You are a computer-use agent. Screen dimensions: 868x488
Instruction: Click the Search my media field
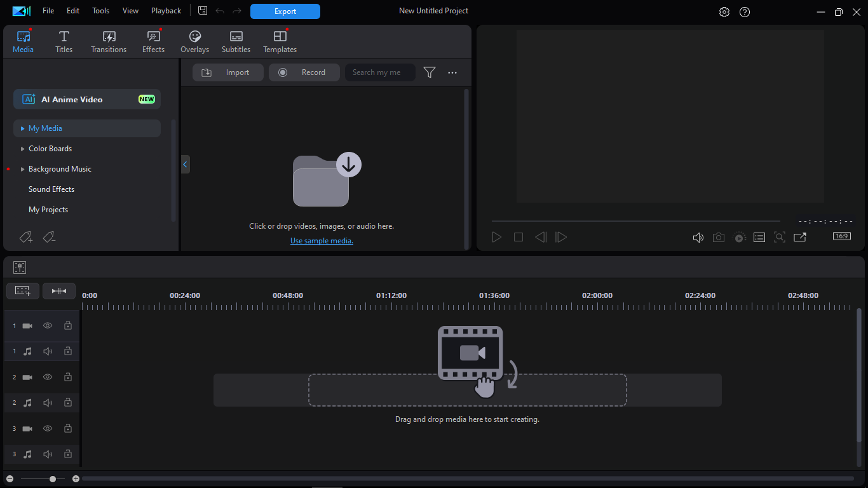379,72
